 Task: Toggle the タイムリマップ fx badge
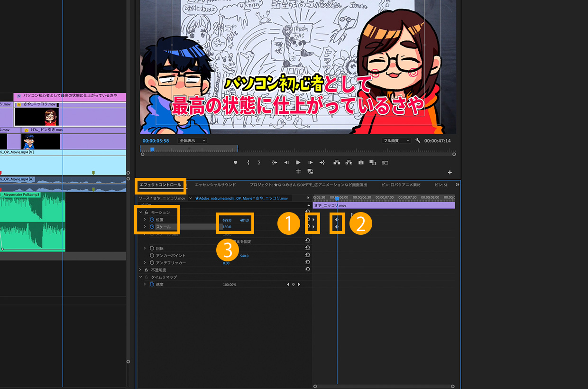tap(147, 277)
